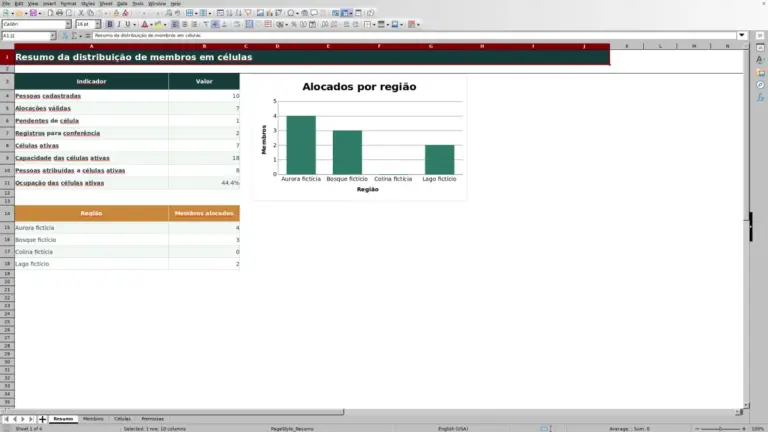Image resolution: width=768 pixels, height=432 pixels.
Task: Go to the first sheet navigation button
Action: click(x=6, y=419)
